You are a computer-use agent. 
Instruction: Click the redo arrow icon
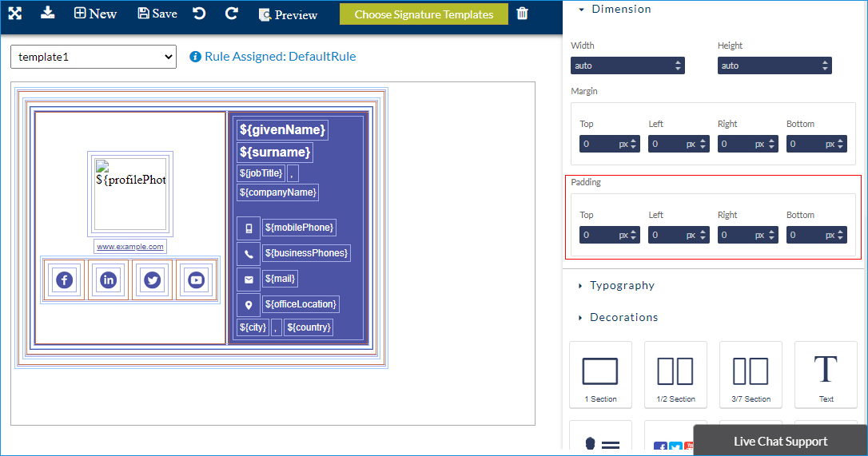pyautogui.click(x=232, y=14)
